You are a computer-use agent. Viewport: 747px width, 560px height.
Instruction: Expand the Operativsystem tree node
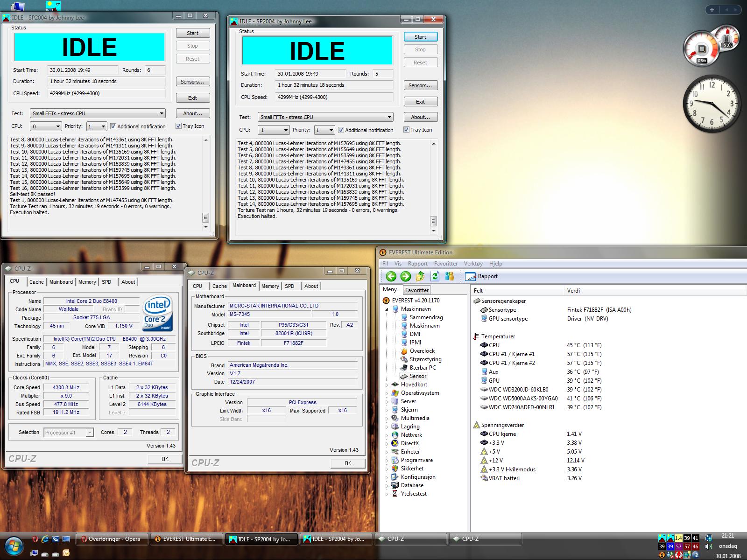[x=387, y=393]
